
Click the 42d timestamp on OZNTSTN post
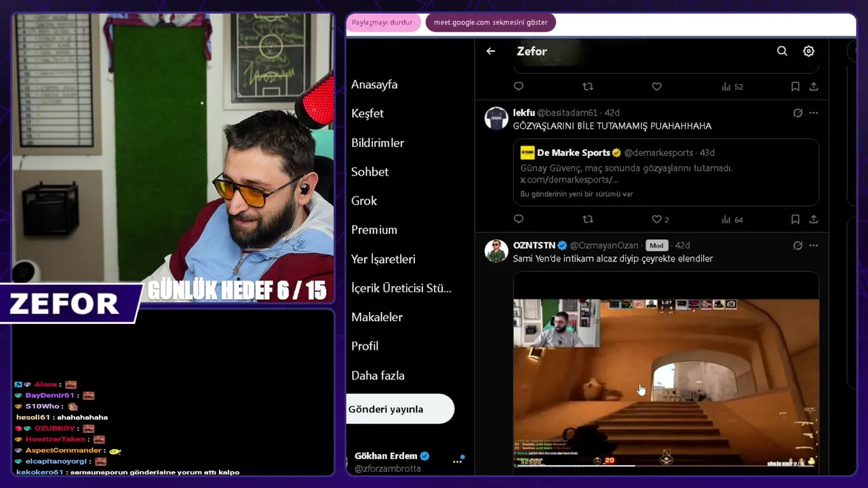coord(682,245)
